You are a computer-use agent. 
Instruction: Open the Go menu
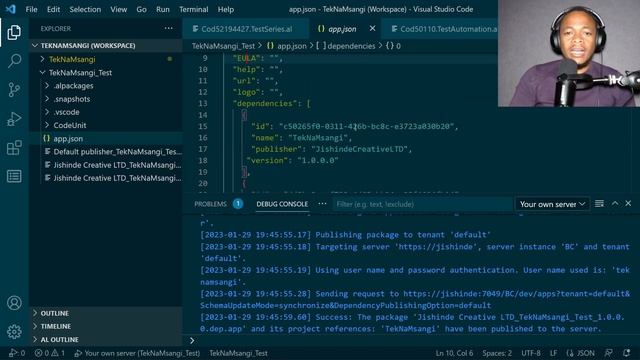point(141,9)
